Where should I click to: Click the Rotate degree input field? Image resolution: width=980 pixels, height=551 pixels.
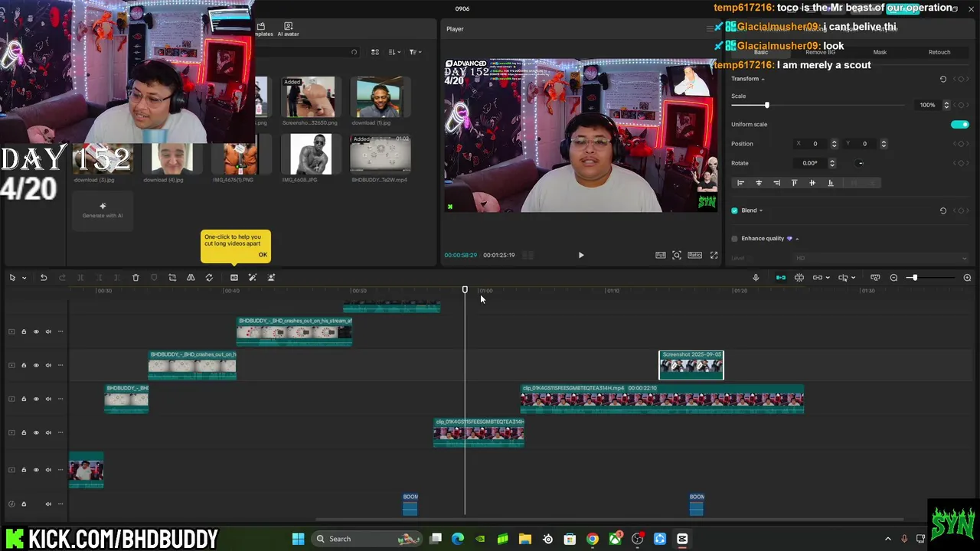[x=810, y=163]
